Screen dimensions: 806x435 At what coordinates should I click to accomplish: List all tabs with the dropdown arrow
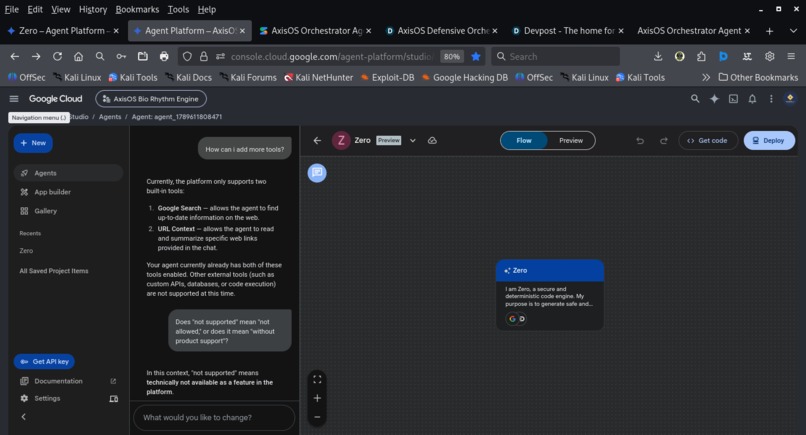pyautogui.click(x=793, y=31)
